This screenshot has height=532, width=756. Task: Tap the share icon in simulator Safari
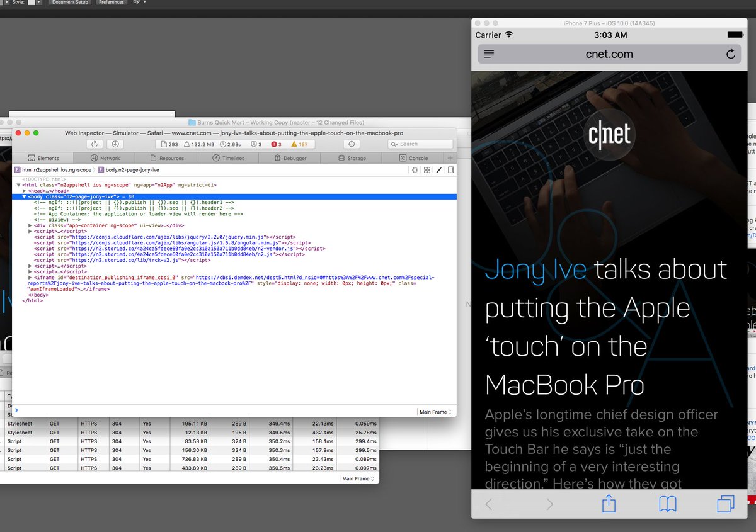(609, 503)
